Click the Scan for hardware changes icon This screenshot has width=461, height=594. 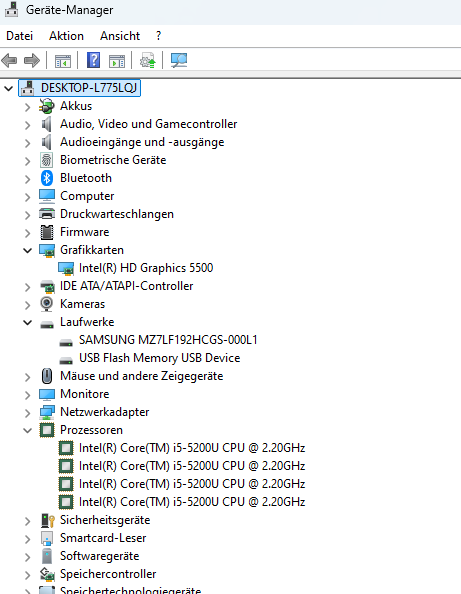pyautogui.click(x=179, y=60)
